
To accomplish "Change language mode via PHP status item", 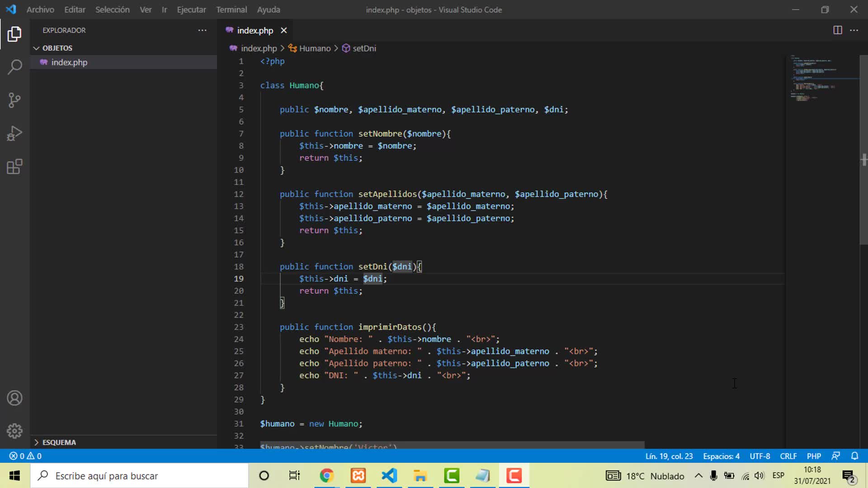I will point(814,456).
